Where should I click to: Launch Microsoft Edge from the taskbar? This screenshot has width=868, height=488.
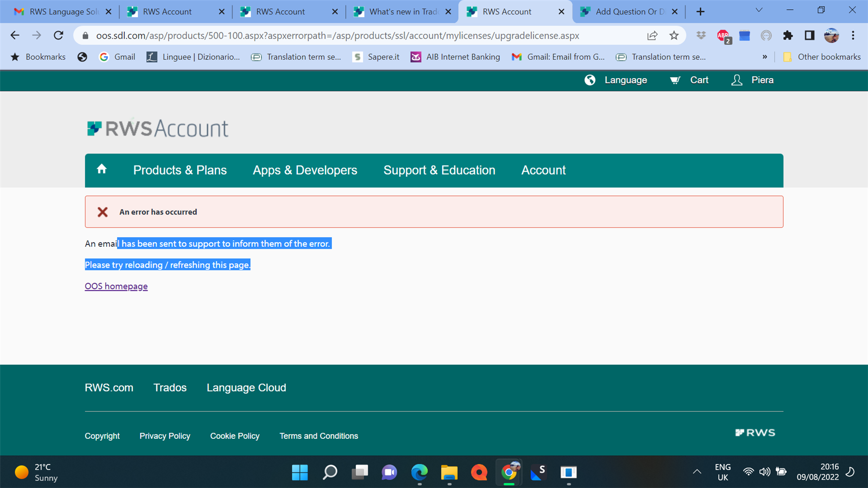coord(419,473)
